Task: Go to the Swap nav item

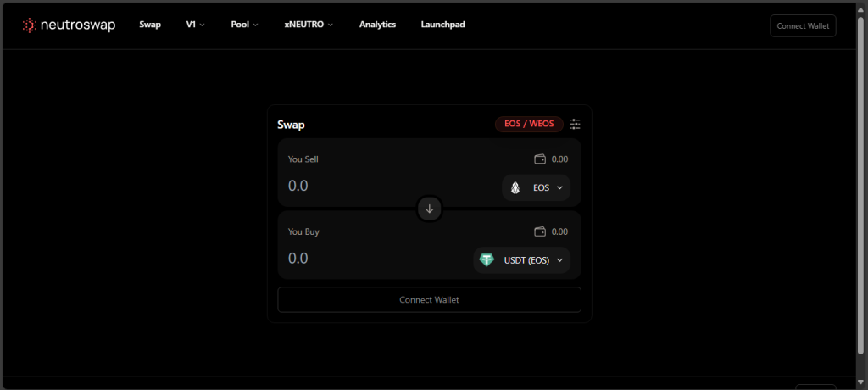Action: tap(150, 25)
